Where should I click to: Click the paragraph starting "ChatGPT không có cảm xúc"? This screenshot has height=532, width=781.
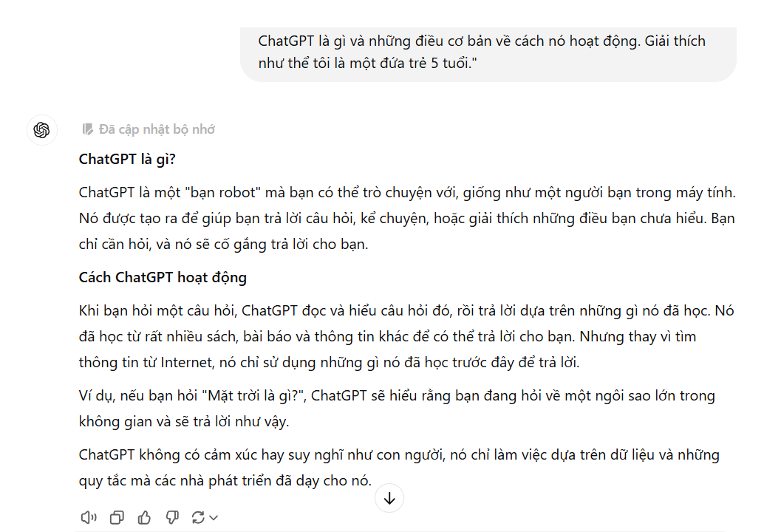coord(399,468)
